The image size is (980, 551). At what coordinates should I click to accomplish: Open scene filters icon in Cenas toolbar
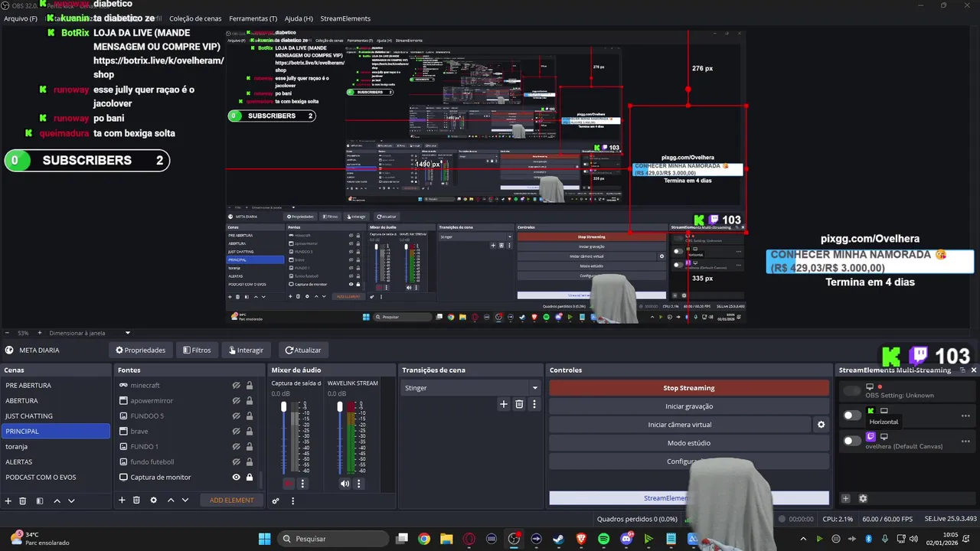(x=40, y=500)
